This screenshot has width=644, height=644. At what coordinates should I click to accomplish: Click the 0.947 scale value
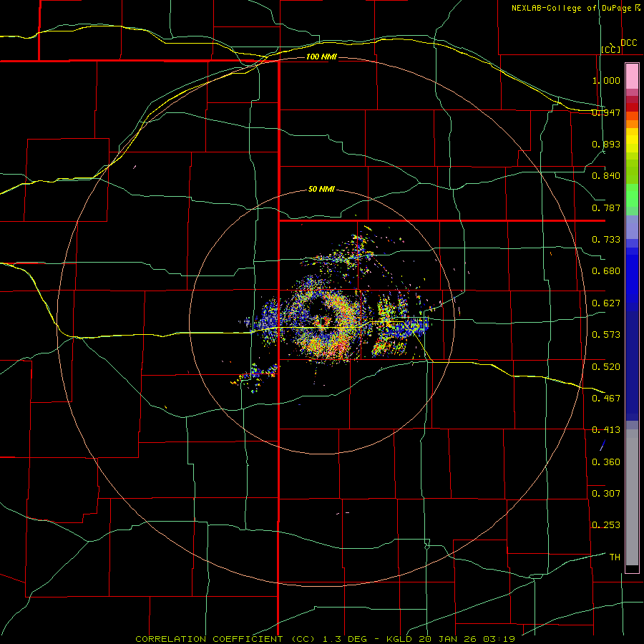[606, 112]
